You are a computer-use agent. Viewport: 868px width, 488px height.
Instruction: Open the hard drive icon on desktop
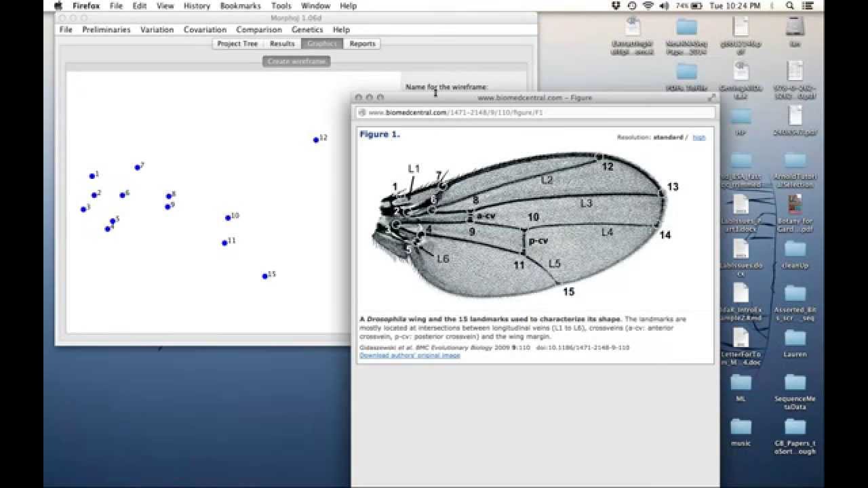[795, 31]
